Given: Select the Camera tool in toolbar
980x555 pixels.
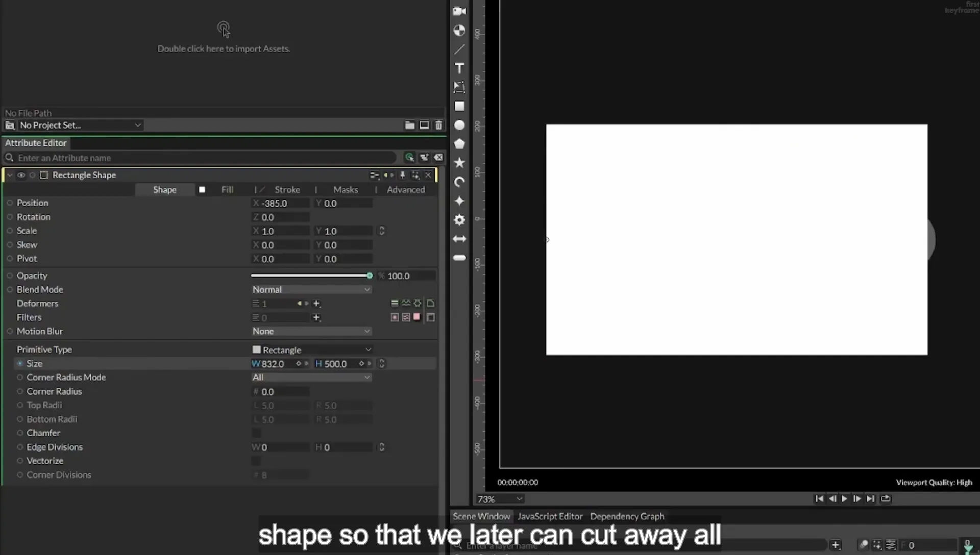Looking at the screenshot, I should (x=459, y=11).
